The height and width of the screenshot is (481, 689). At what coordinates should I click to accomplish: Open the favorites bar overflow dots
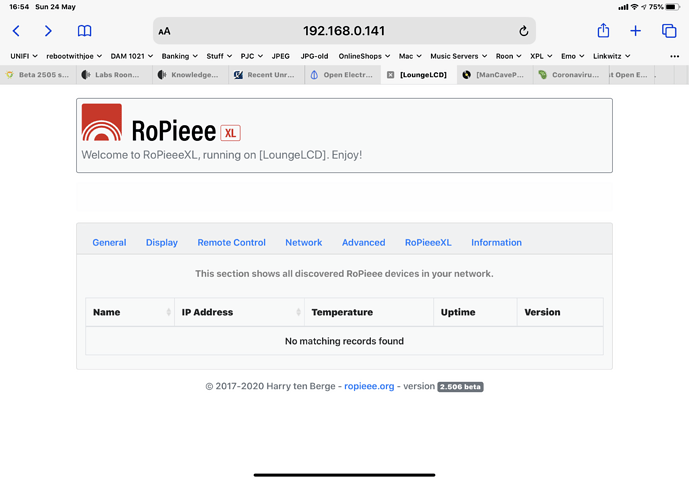click(x=674, y=56)
